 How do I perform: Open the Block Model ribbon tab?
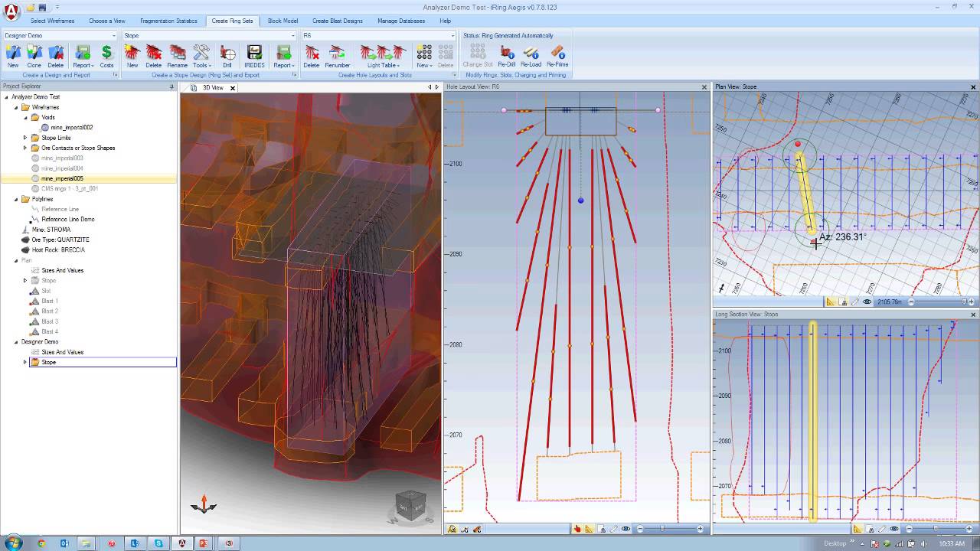click(283, 21)
